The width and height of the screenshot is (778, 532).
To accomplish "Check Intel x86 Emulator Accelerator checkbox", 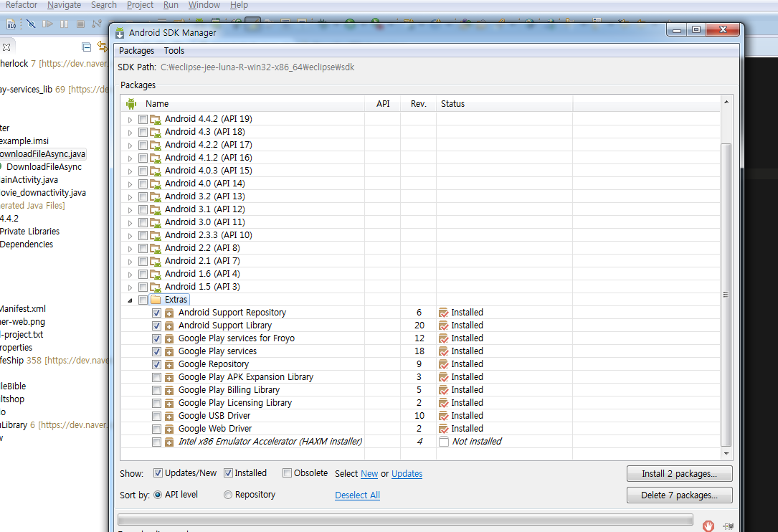I will point(156,442).
